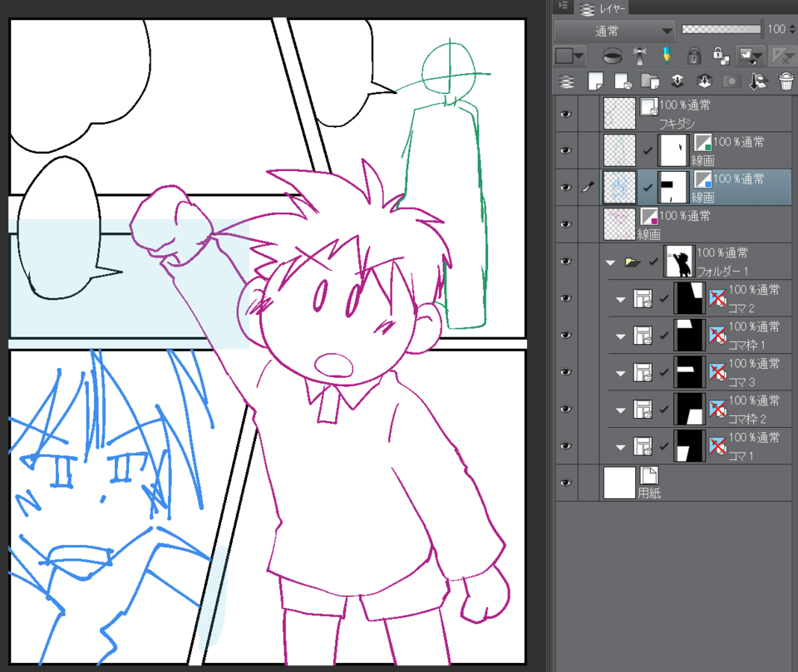Click the opacity 100 stepper arrows

(x=792, y=30)
